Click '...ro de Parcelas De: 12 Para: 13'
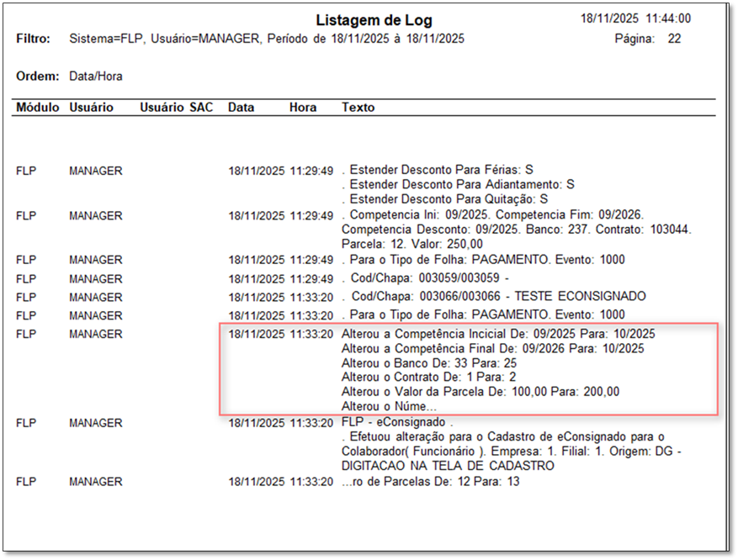This screenshot has width=738, height=560. [431, 482]
